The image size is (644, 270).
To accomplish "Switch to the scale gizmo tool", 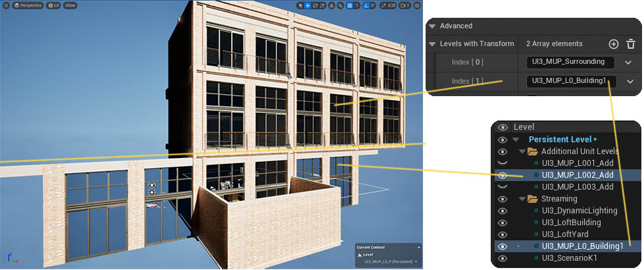I will (323, 5).
